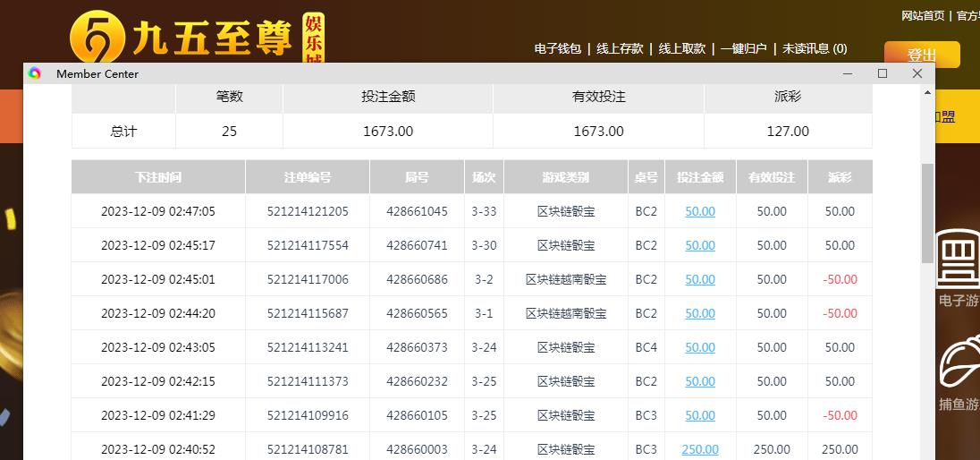Select total bet amount 1673.00 under 投注金额
980x460 pixels.
tap(388, 132)
